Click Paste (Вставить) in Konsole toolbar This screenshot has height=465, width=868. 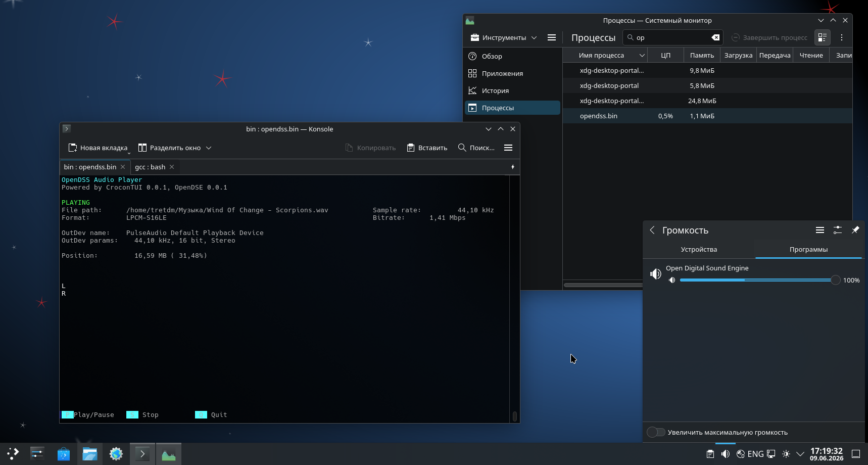pyautogui.click(x=427, y=148)
